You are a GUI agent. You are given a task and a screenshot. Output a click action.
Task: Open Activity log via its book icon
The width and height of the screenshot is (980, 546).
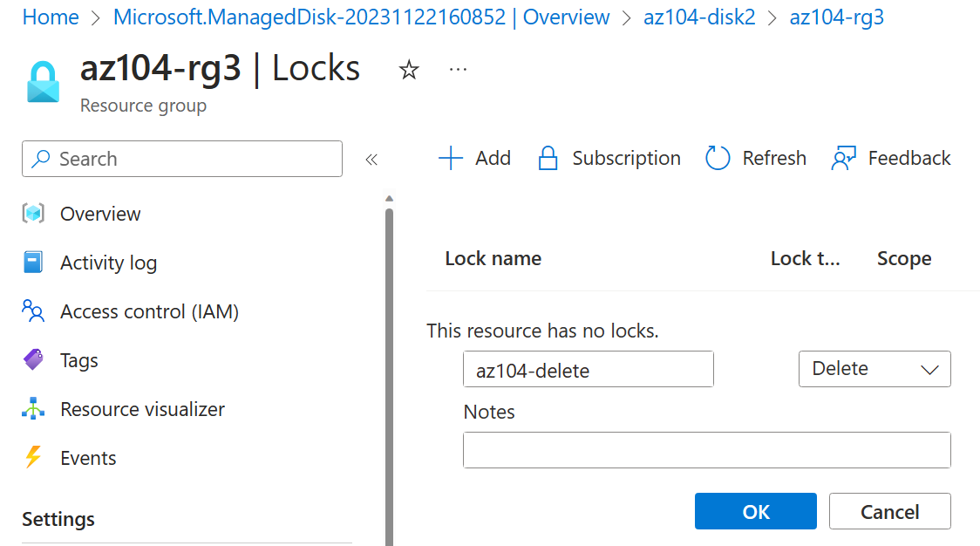33,263
